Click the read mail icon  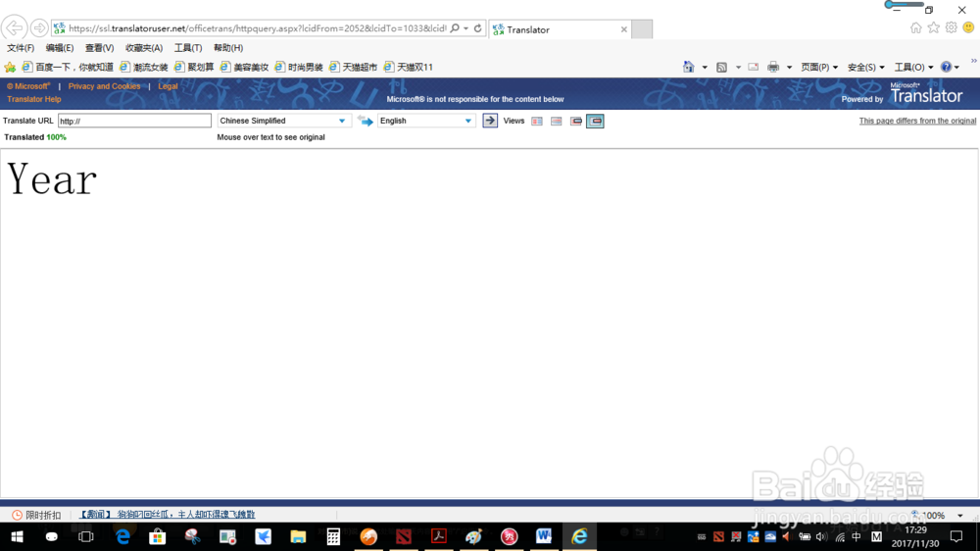click(753, 67)
